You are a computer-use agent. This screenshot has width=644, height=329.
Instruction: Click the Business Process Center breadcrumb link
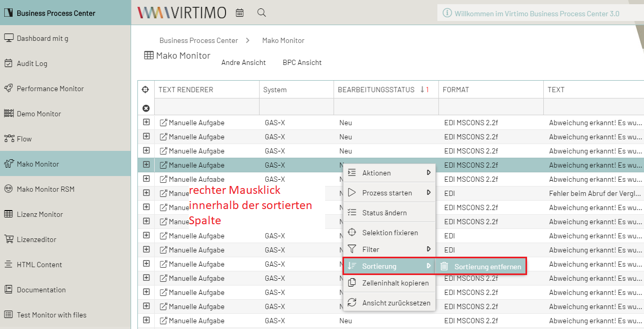[199, 40]
